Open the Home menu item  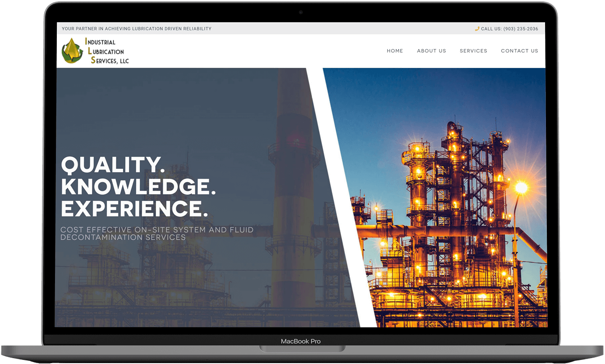[394, 51]
